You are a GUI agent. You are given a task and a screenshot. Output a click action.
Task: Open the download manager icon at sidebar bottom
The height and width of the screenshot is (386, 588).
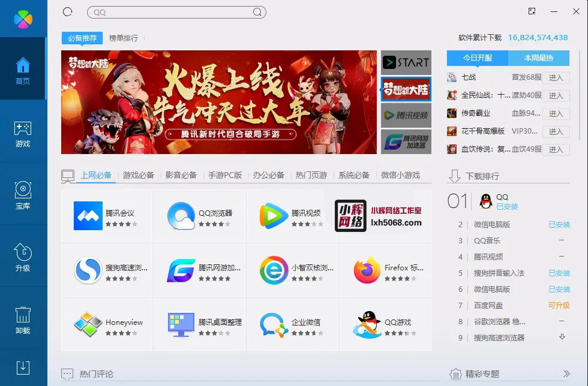tap(23, 367)
